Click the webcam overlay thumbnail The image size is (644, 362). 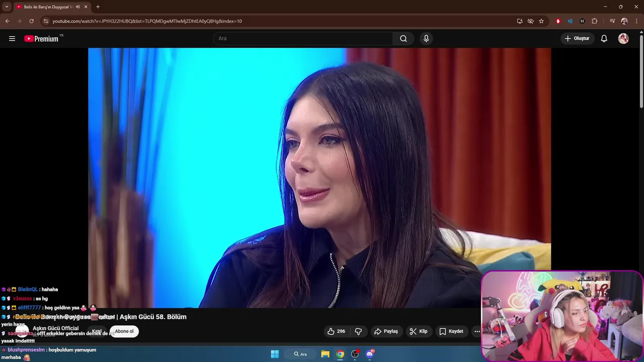562,316
